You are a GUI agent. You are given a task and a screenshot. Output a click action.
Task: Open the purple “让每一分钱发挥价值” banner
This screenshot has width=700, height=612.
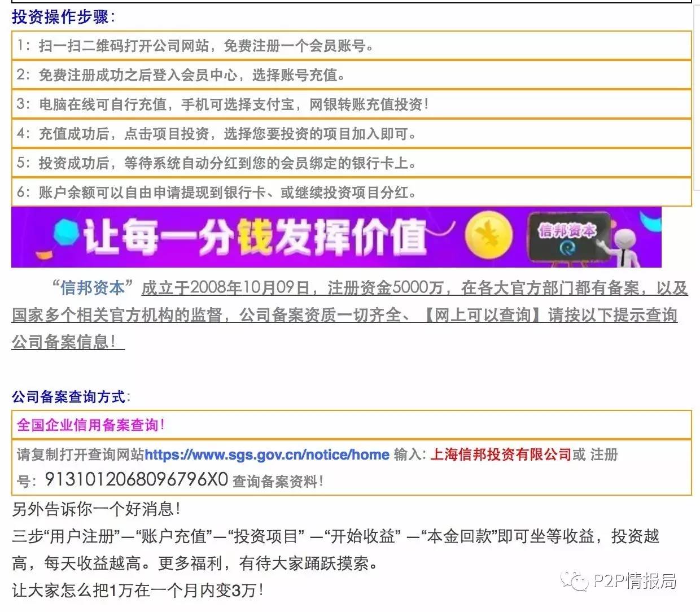click(x=336, y=237)
